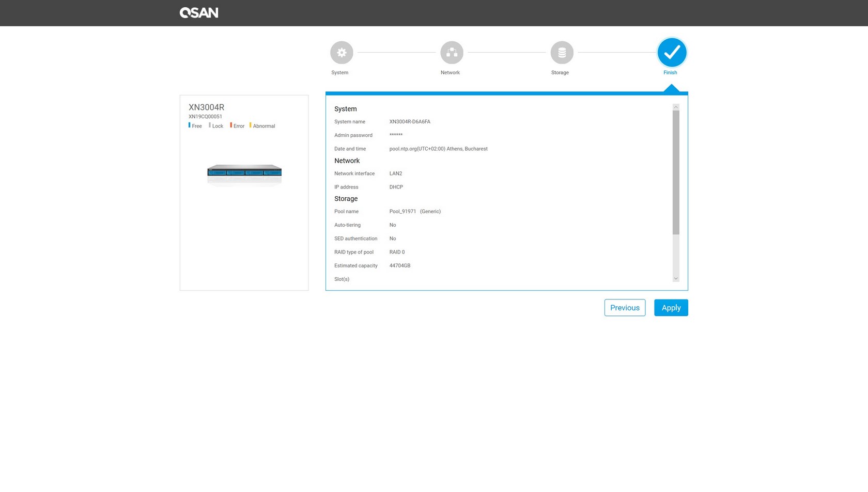This screenshot has width=868, height=492.
Task: Click the SED authentication label
Action: pyautogui.click(x=356, y=239)
